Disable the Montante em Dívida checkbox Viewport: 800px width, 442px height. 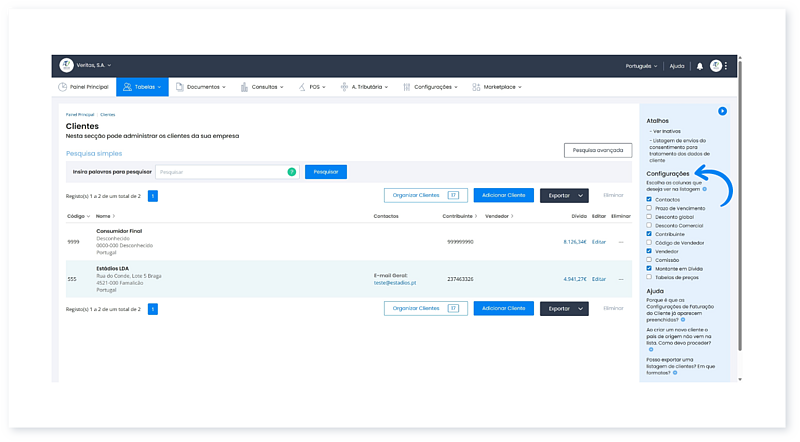649,268
